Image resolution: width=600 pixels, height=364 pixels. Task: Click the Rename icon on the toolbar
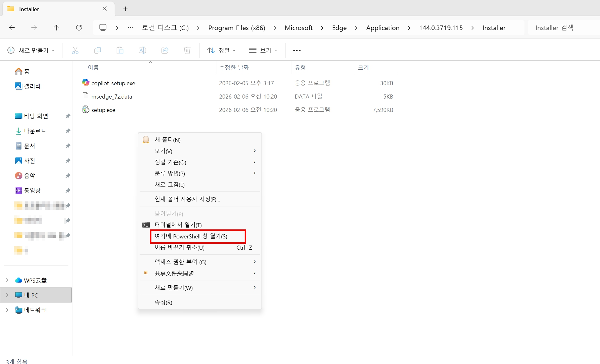point(142,50)
